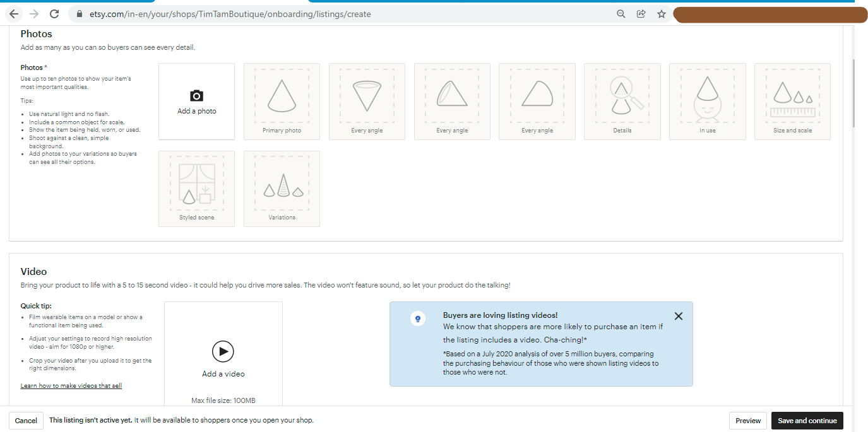Screen dimensions: 868x432
Task: Bookmark this page with star icon
Action: [661, 14]
